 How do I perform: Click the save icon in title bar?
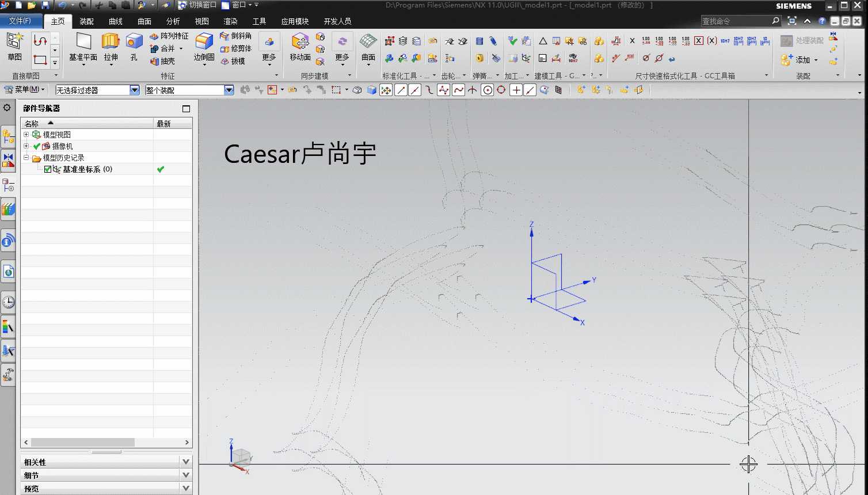[x=45, y=5]
